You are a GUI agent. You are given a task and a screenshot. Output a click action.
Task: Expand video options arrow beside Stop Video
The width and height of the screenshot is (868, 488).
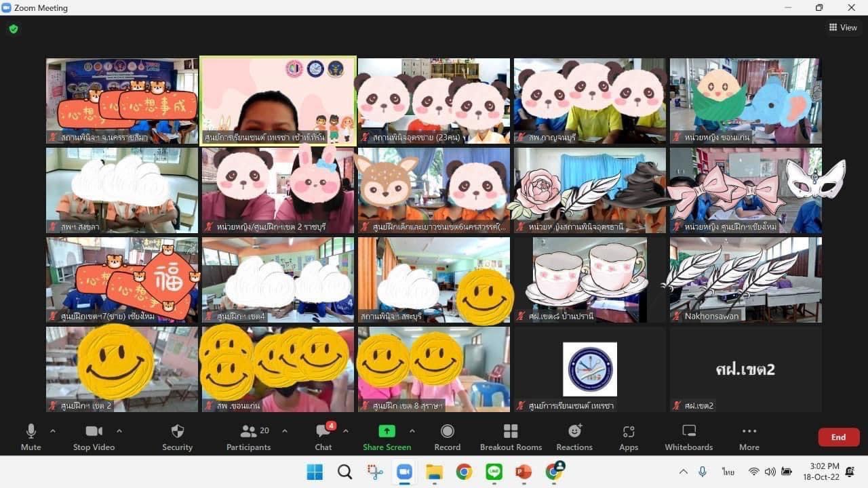coord(119,431)
